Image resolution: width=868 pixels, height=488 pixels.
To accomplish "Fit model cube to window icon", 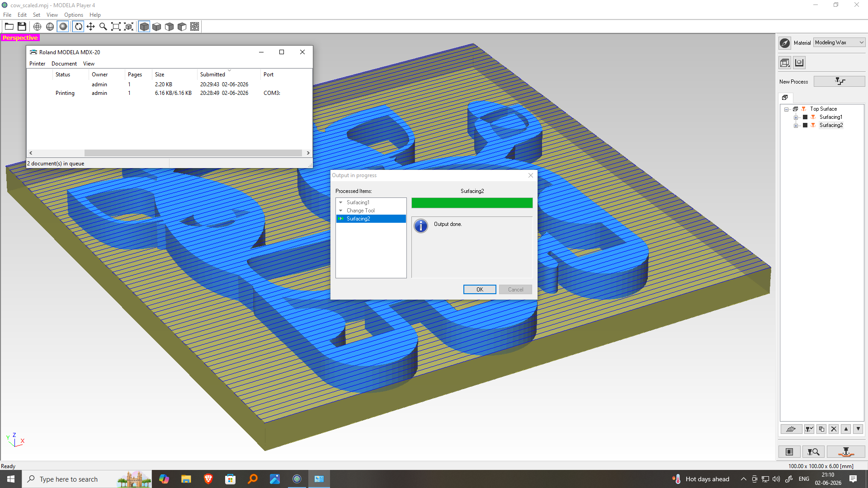I will point(129,27).
